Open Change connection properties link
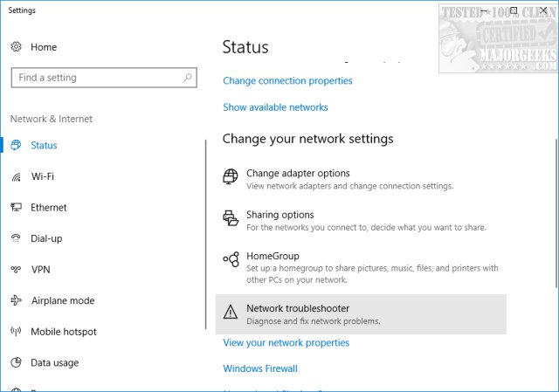559x392 pixels. pos(287,81)
